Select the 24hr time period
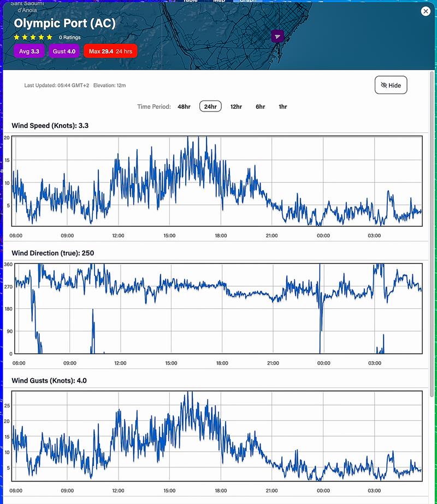437x504 pixels. click(x=210, y=107)
